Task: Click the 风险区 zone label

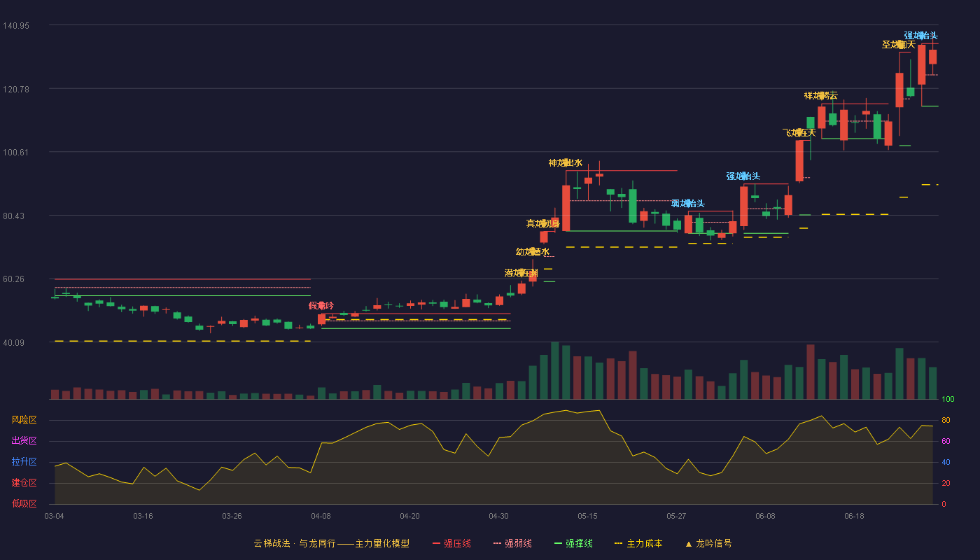Action: click(x=24, y=420)
